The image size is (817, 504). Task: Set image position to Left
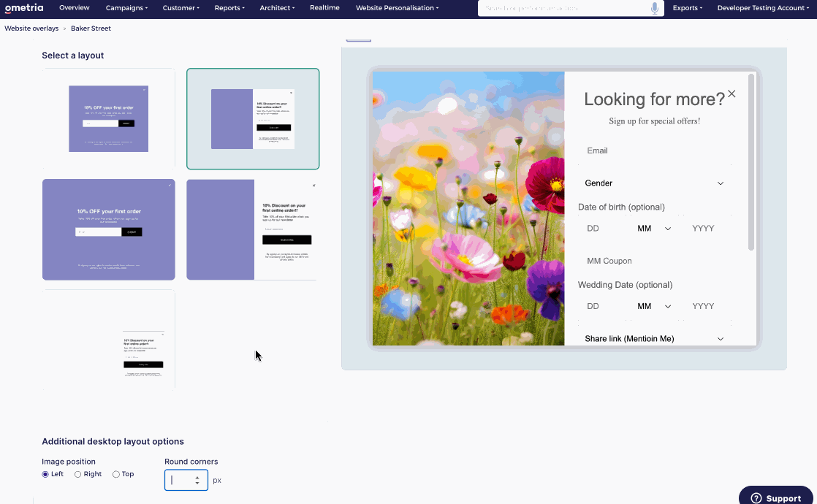point(45,474)
